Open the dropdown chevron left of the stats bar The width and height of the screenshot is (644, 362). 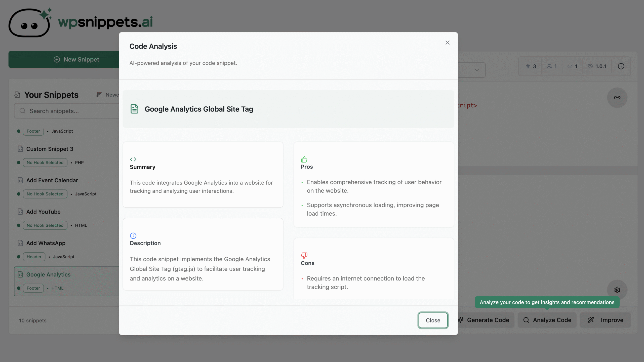point(477,70)
